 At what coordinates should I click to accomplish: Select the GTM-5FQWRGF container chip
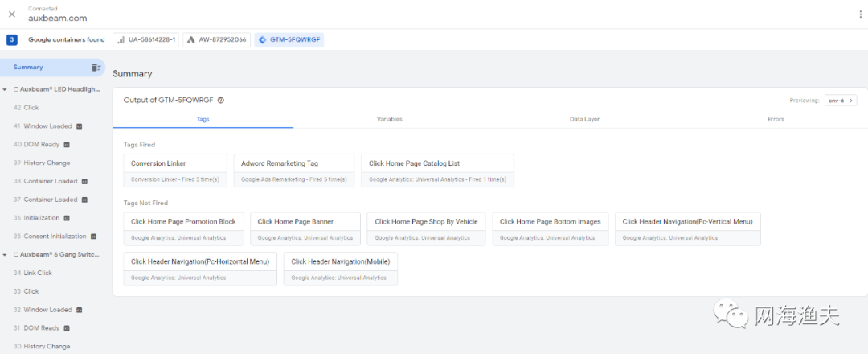[289, 40]
